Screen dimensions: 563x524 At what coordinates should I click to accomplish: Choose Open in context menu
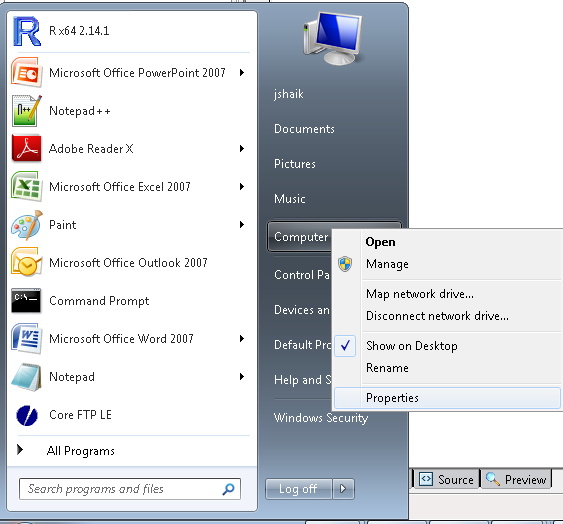[x=447, y=242]
